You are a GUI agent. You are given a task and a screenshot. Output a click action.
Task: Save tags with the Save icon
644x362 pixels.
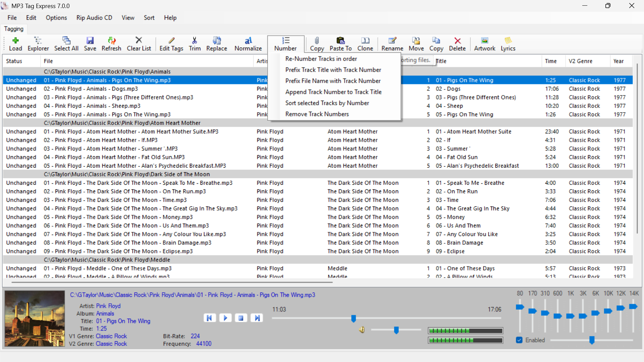pyautogui.click(x=90, y=44)
